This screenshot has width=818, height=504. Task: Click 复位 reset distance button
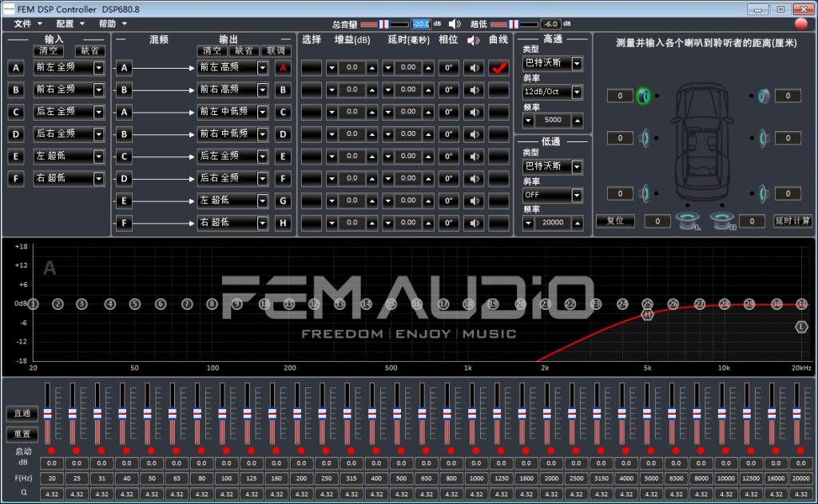616,220
